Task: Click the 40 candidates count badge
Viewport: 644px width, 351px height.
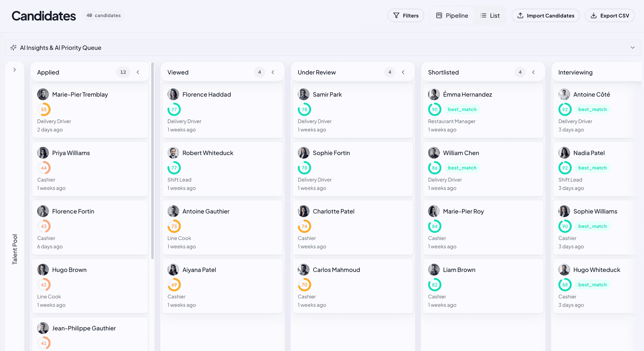Action: [104, 15]
